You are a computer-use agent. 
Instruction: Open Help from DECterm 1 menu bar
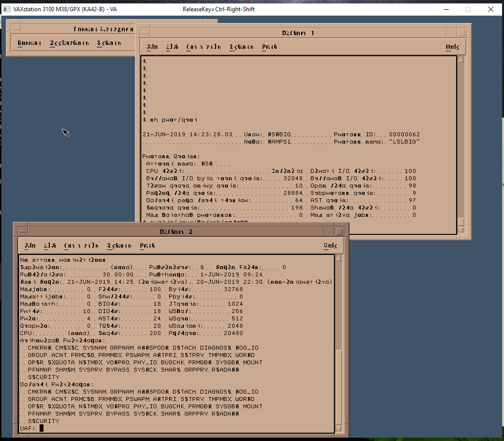tap(452, 46)
